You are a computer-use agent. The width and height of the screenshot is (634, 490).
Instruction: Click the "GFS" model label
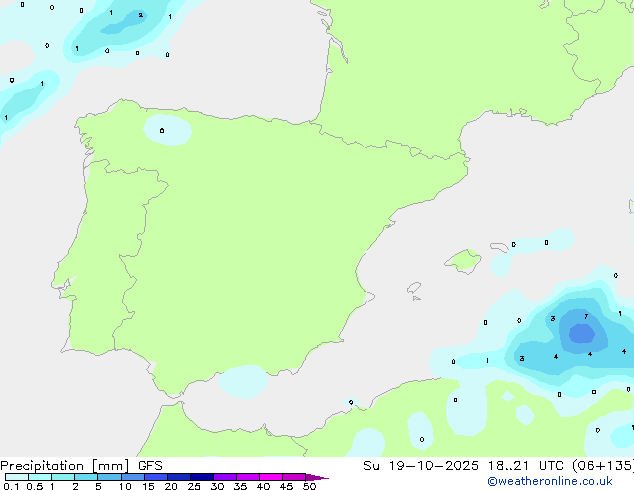[x=150, y=466]
